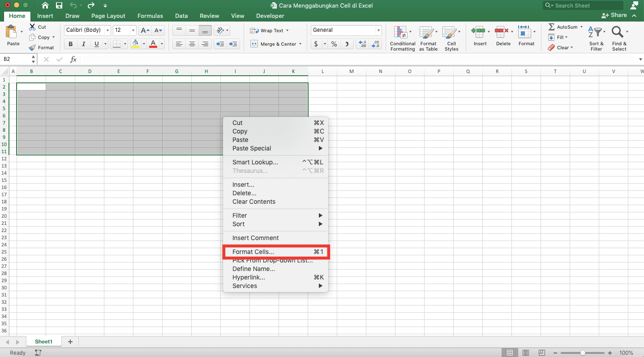Click the Format painter brush icon
Viewport: 644px width, 357px height.
(32, 47)
